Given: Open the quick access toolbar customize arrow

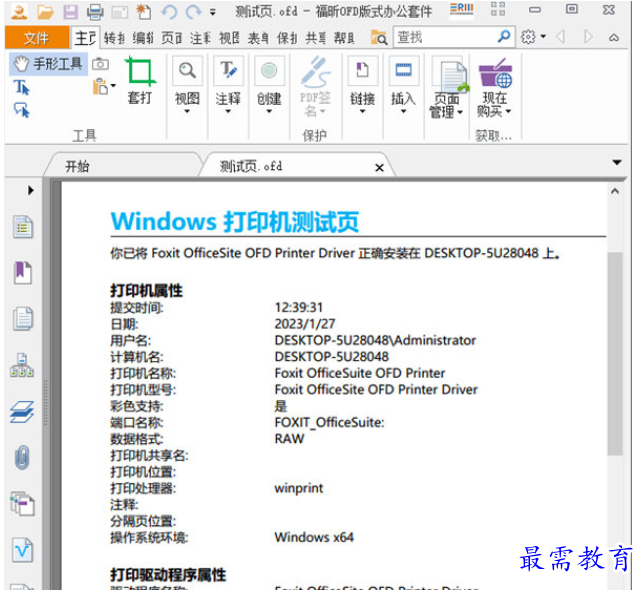Looking at the screenshot, I should [x=213, y=12].
